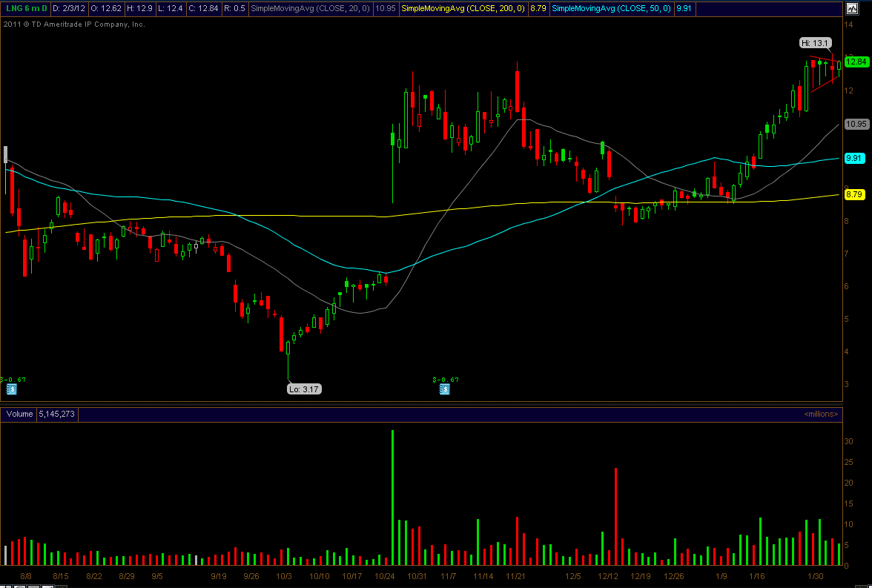This screenshot has width=872, height=588.
Task: Select SimpleMovingAvg (CLOSE, 50, 0) study label
Action: pos(611,8)
